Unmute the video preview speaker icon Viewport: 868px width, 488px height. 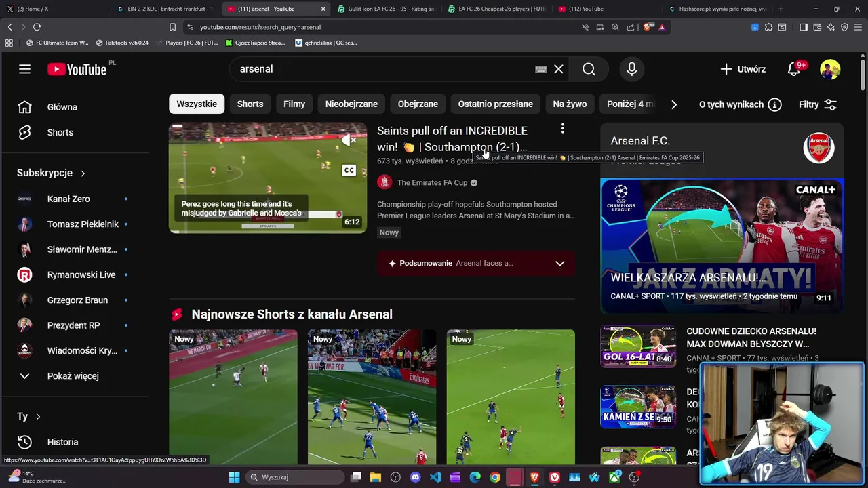point(349,140)
